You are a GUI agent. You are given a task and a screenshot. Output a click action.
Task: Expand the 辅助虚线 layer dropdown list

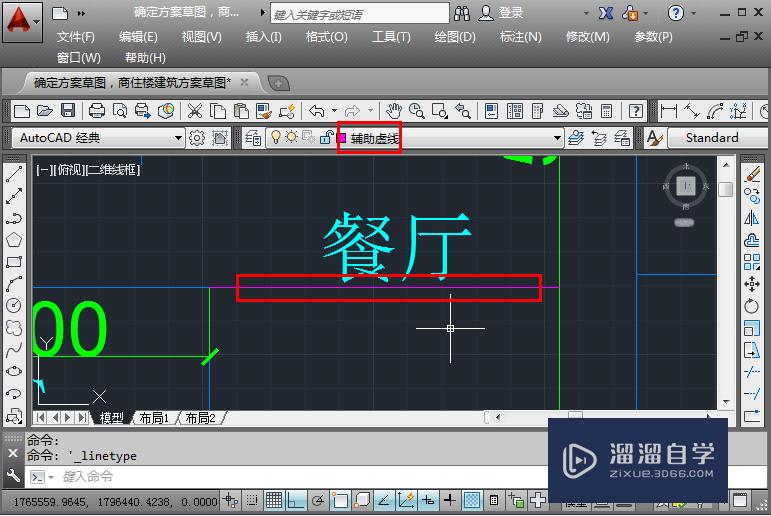pyautogui.click(x=557, y=138)
